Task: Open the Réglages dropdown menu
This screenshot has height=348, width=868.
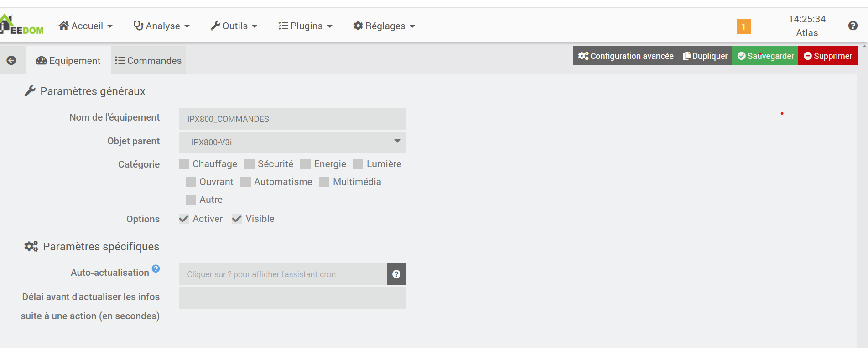Action: 385,26
